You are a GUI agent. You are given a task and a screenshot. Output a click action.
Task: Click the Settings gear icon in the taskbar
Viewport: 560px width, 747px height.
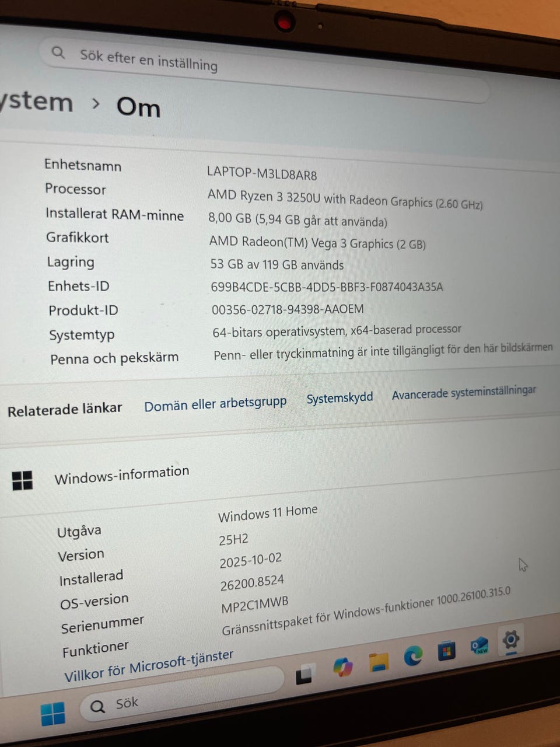pos(510,640)
